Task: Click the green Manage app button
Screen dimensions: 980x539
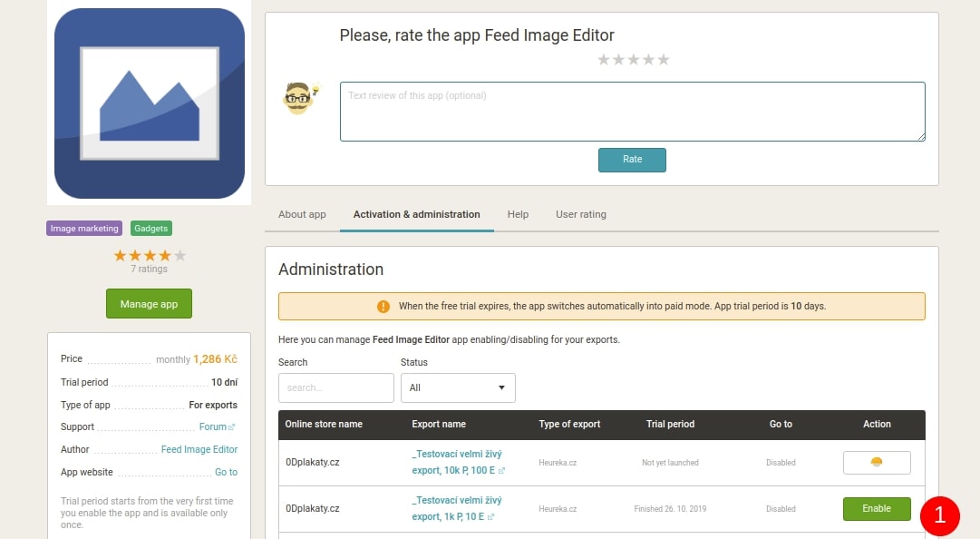Action: pos(149,304)
